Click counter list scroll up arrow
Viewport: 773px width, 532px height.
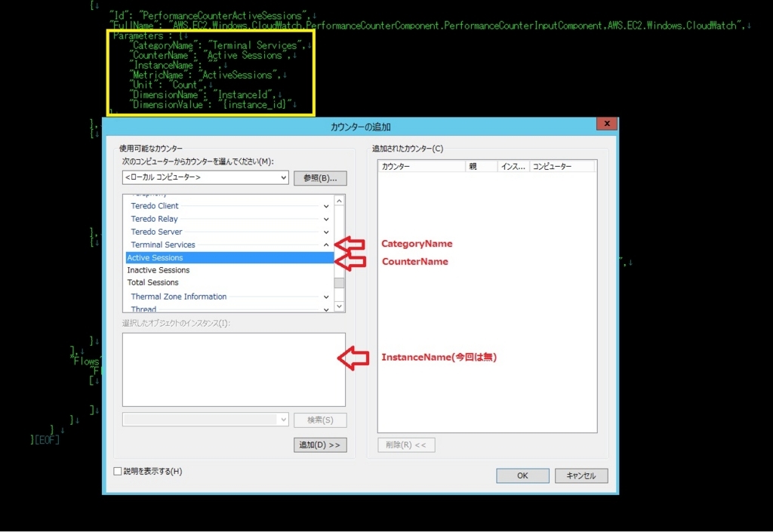tap(339, 201)
